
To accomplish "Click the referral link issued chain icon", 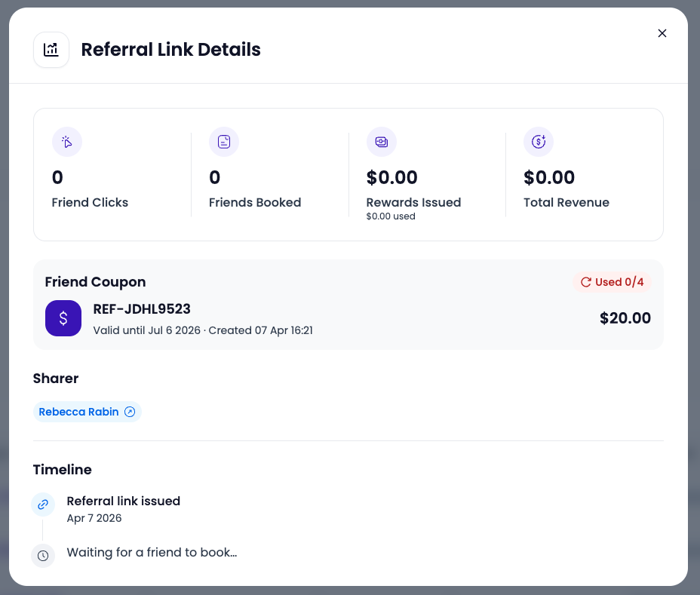I will click(43, 505).
